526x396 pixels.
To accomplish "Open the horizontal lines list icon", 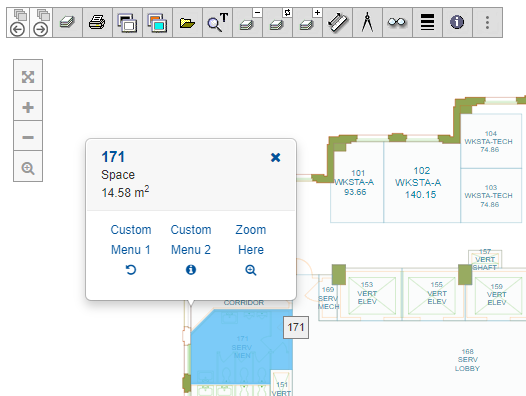I will (427, 22).
